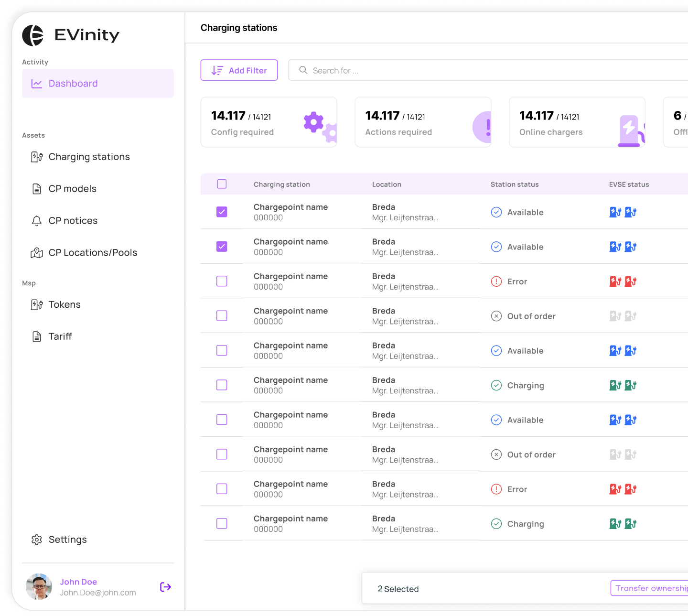Check the select-all checkbox in the table header

(x=222, y=184)
